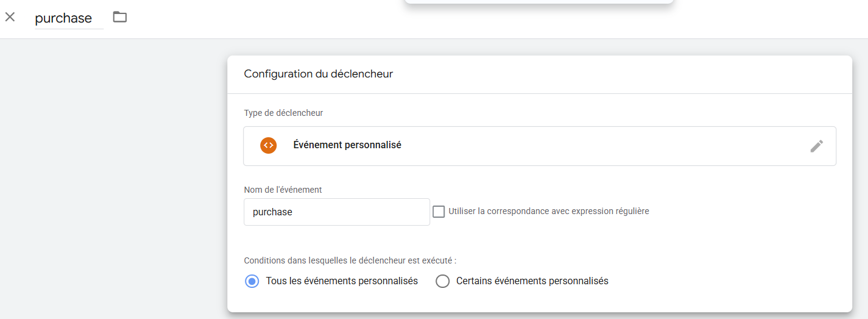Click the orange custom event code icon
Screen dimensions: 868x319
[x=268, y=146]
